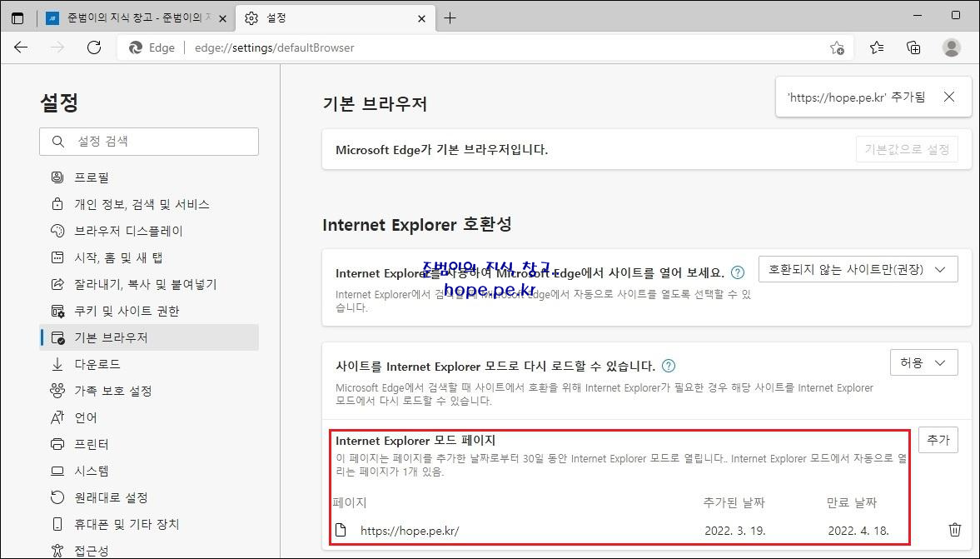This screenshot has height=559, width=980.
Task: Delete https://hope.pe.kr/ with the trash icon
Action: 954,530
